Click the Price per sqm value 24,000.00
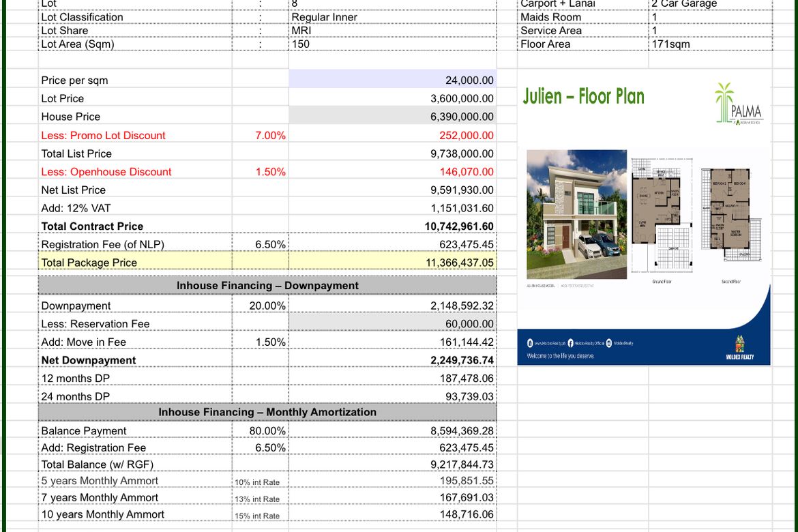The width and height of the screenshot is (798, 532). [469, 80]
